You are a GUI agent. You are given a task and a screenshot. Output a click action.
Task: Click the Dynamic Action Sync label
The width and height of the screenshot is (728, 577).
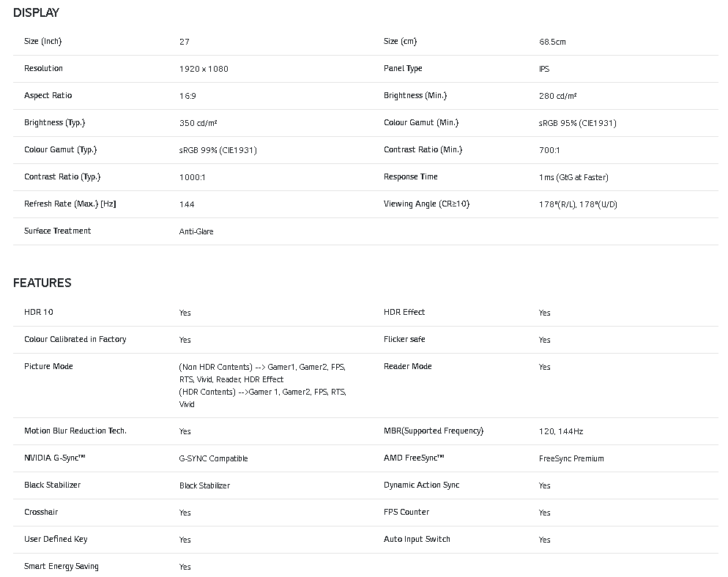pyautogui.click(x=421, y=485)
